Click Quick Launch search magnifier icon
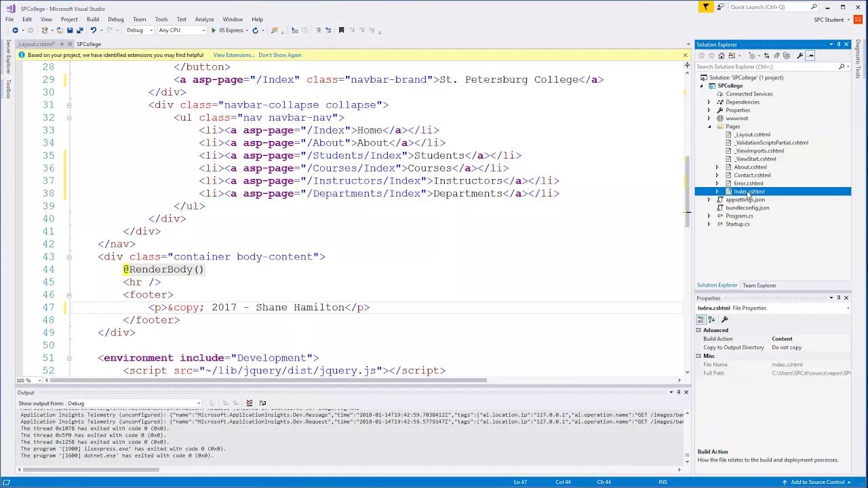The width and height of the screenshot is (868, 488). (x=814, y=7)
